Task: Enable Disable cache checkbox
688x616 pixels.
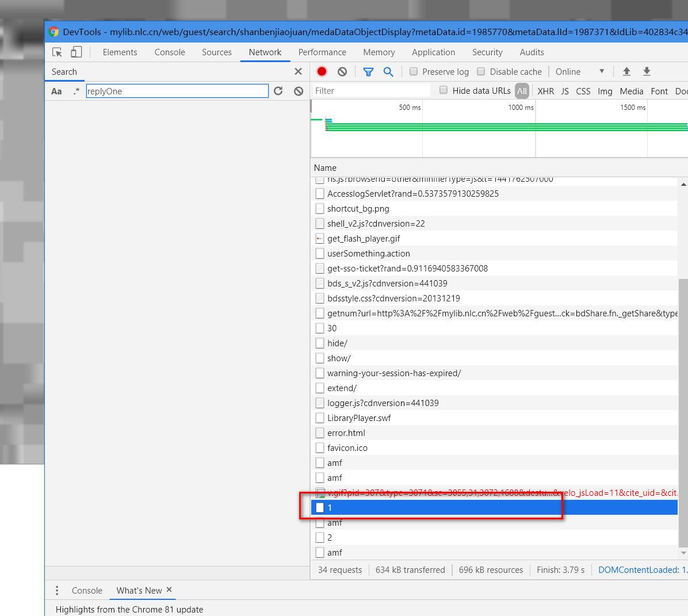Action: (x=481, y=71)
